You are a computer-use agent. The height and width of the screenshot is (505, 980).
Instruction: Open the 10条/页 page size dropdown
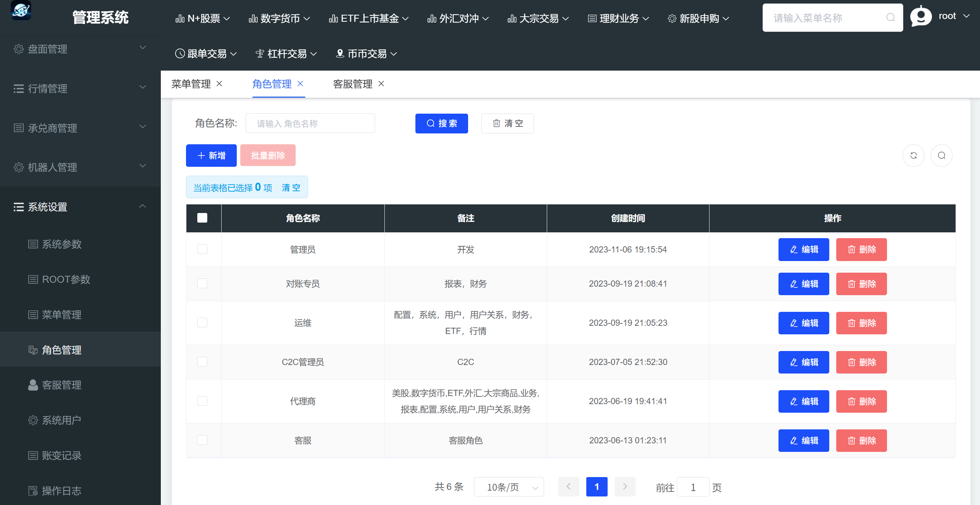click(509, 487)
